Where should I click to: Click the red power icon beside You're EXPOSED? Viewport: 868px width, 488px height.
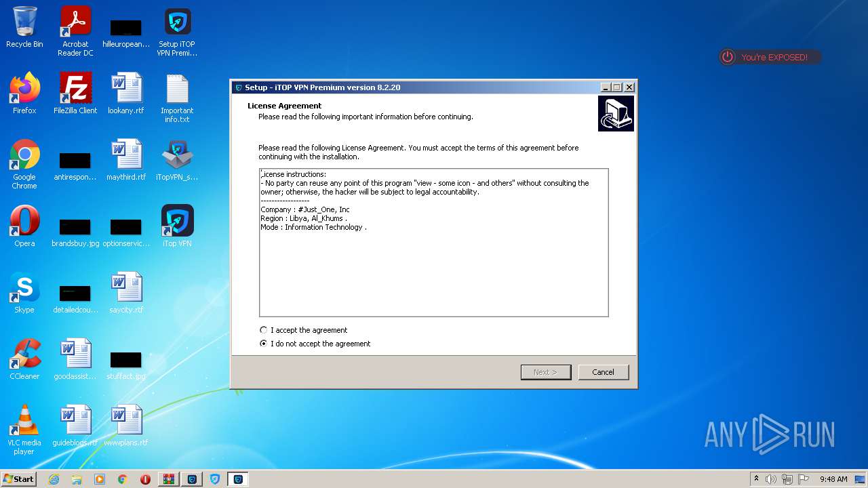tap(728, 57)
